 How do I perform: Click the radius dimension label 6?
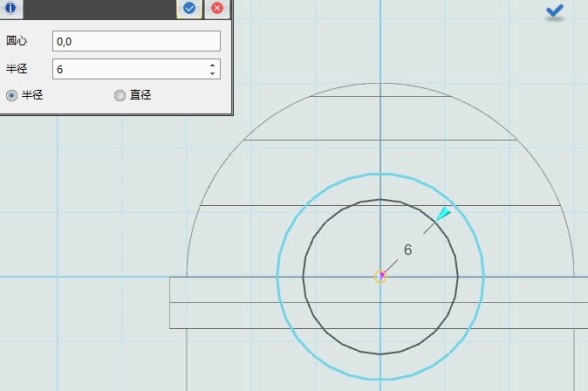(408, 250)
